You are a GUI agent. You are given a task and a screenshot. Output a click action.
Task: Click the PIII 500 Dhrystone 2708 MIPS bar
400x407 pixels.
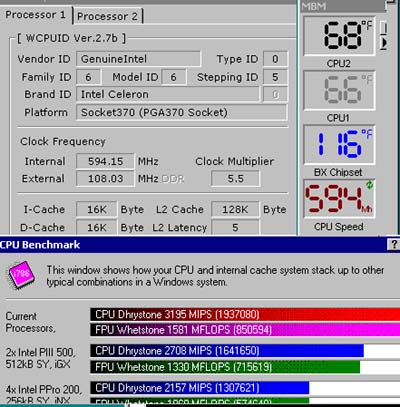tap(227, 351)
